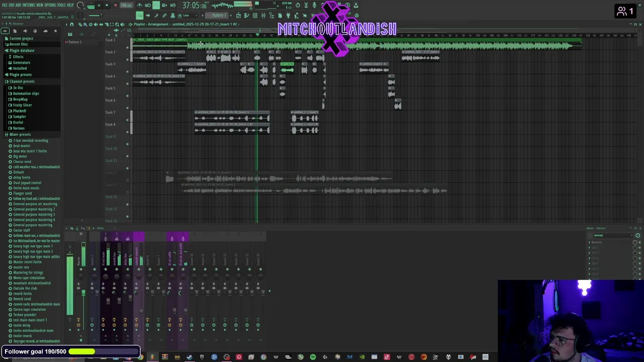The height and width of the screenshot is (362, 644).
Task: Select the Track 2 header label
Action: pos(110,52)
